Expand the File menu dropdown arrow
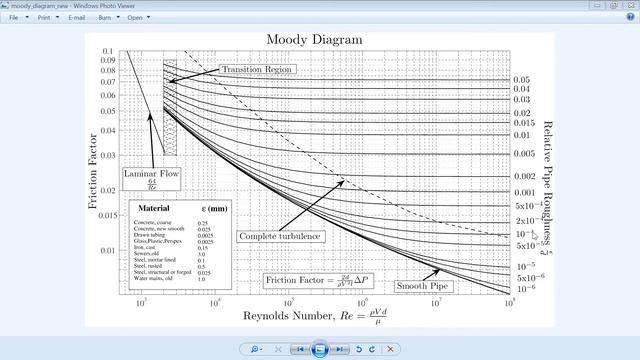 point(27,18)
